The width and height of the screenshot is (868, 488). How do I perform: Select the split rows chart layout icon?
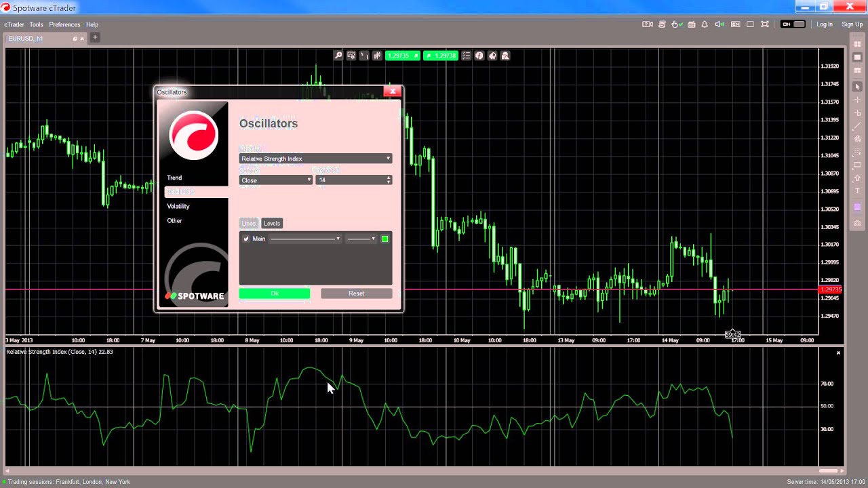tap(857, 70)
